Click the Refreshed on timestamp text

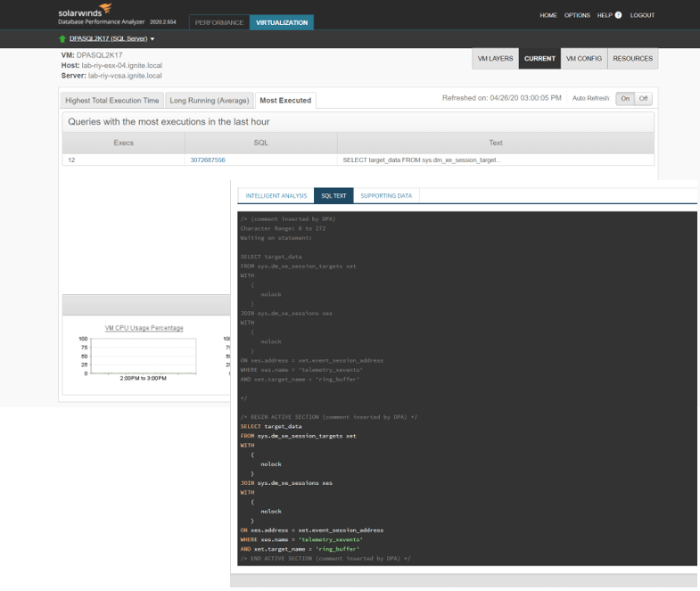(502, 98)
